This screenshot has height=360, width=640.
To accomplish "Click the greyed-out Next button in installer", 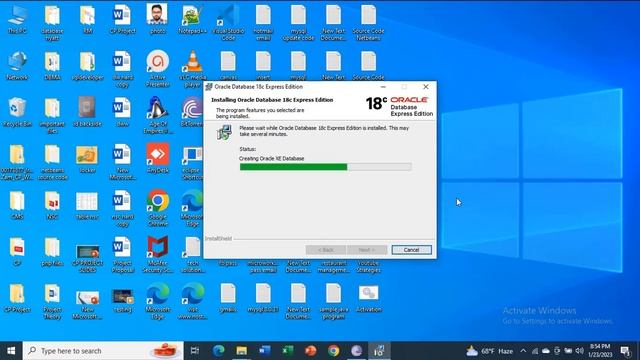I will (x=367, y=250).
